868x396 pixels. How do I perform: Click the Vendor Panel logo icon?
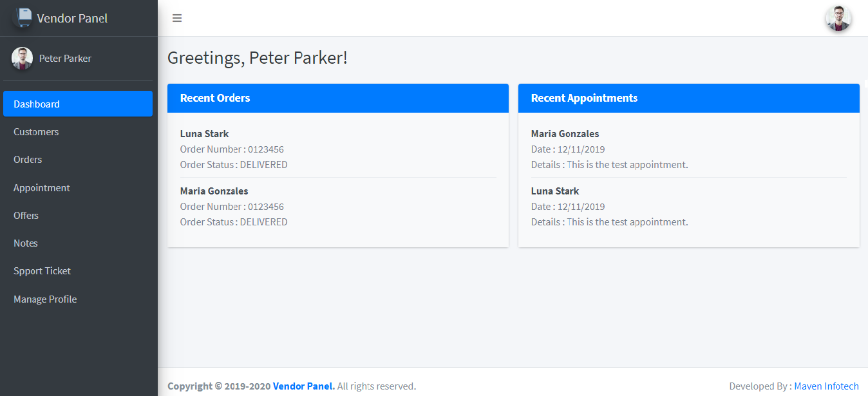[23, 17]
